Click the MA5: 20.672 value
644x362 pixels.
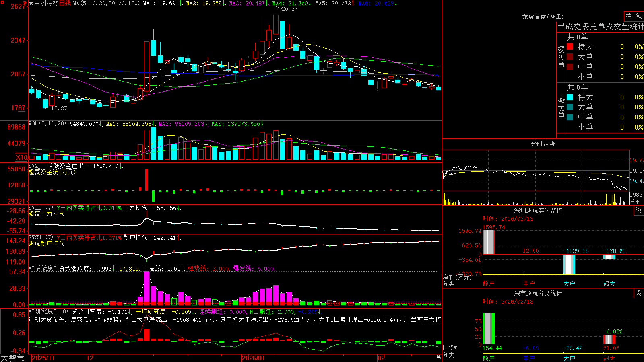point(335,3)
